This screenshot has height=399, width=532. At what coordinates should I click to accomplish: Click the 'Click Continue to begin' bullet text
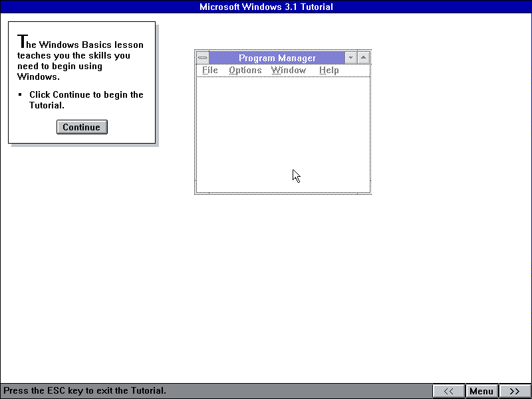pos(86,100)
